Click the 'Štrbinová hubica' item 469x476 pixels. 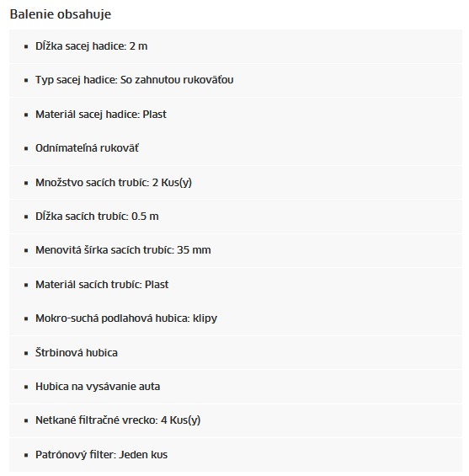pos(77,353)
